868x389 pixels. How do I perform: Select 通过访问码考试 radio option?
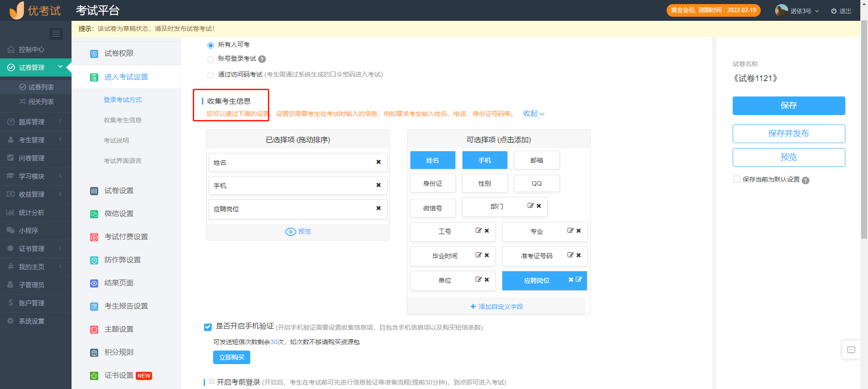210,75
